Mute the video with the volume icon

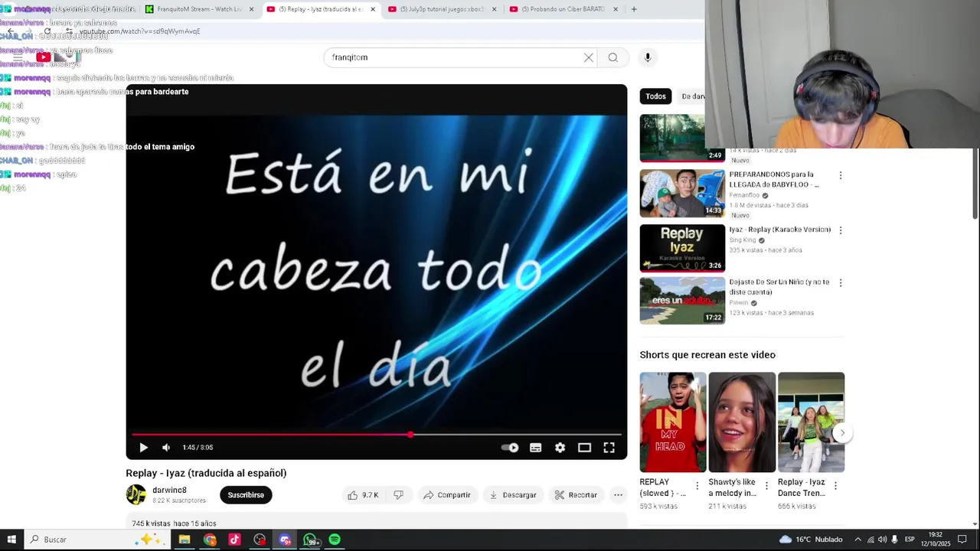coord(166,448)
